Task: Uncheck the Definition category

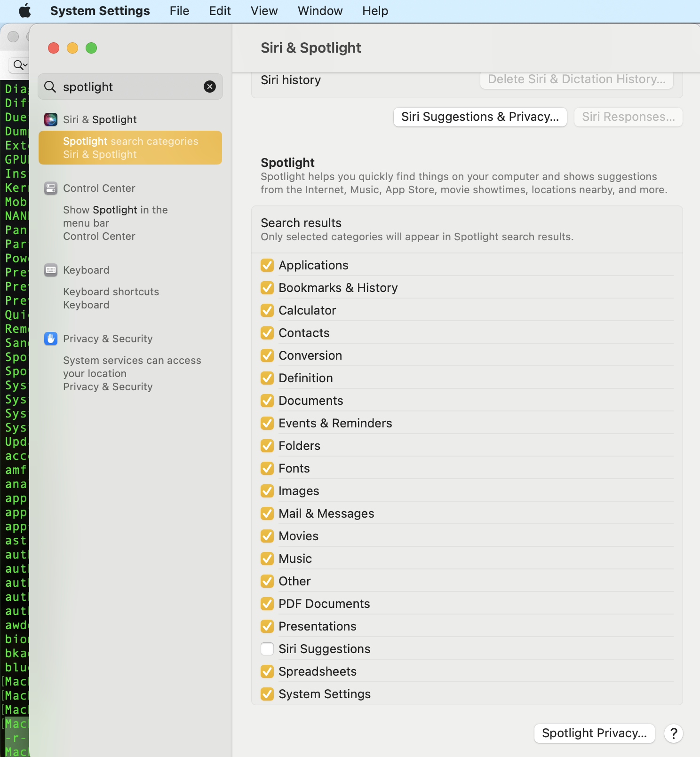Action: (x=267, y=378)
